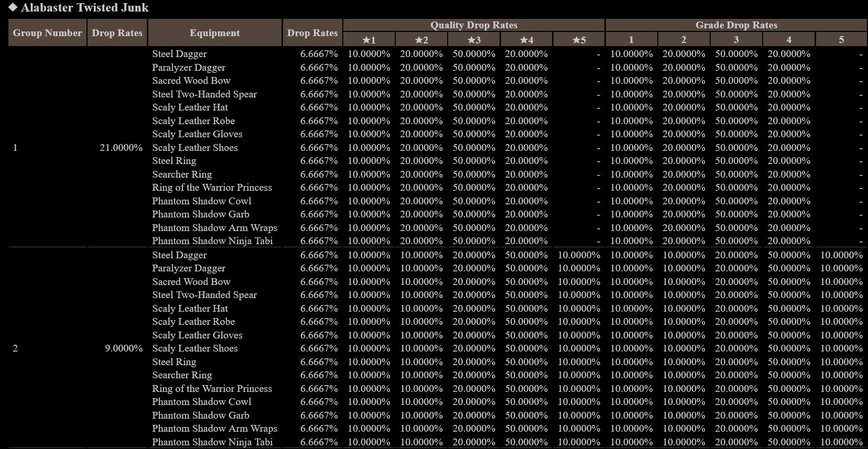868x449 pixels.
Task: Select grade "3" header under Grade Drop Rates
Action: pos(736,39)
